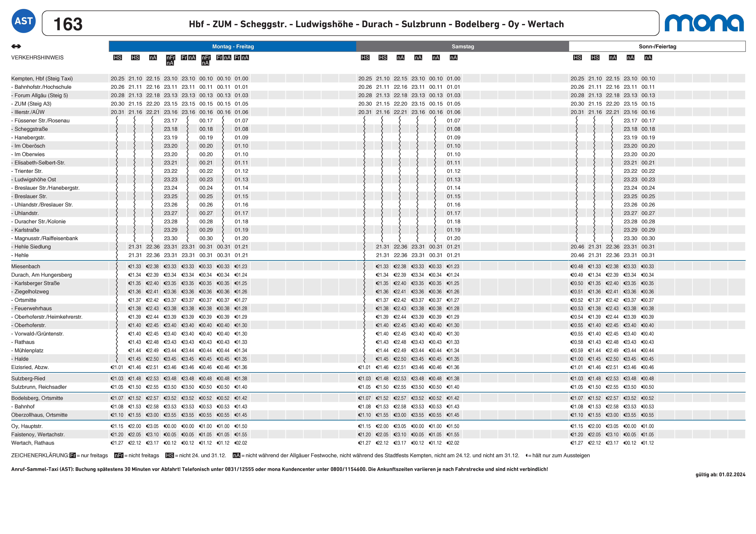The image size is (756, 534).
Task: Click the Durach, Am Hungersberg stop name
Action: [x=41, y=275]
